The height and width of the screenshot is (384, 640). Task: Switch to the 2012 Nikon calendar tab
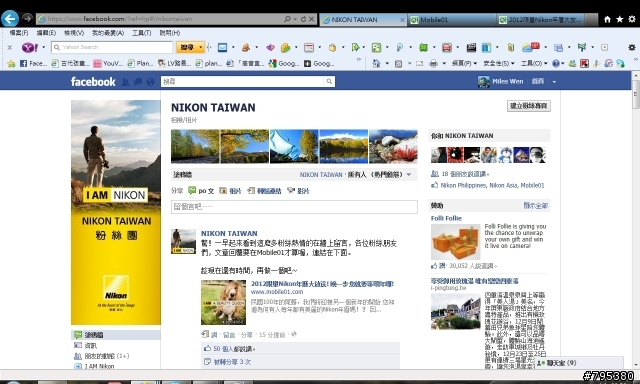[x=541, y=20]
